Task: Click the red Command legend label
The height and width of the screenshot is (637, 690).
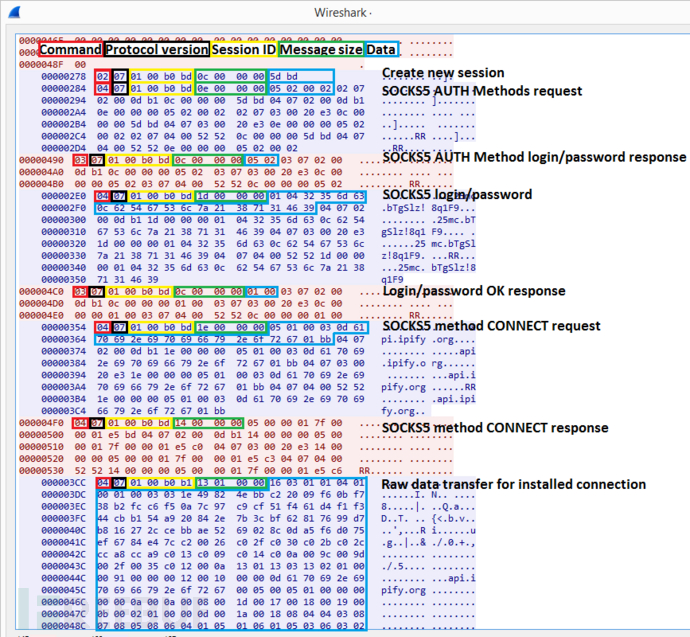Action: pyautogui.click(x=70, y=49)
